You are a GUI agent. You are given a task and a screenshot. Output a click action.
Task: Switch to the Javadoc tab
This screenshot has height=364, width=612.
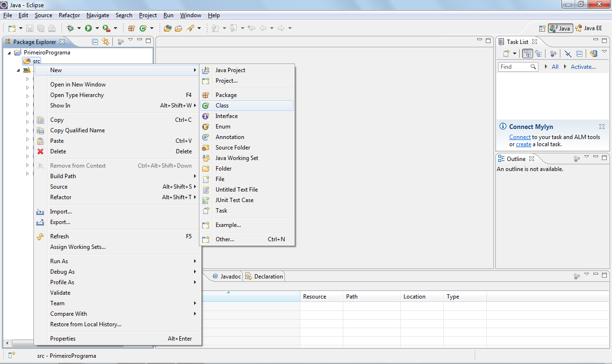226,276
